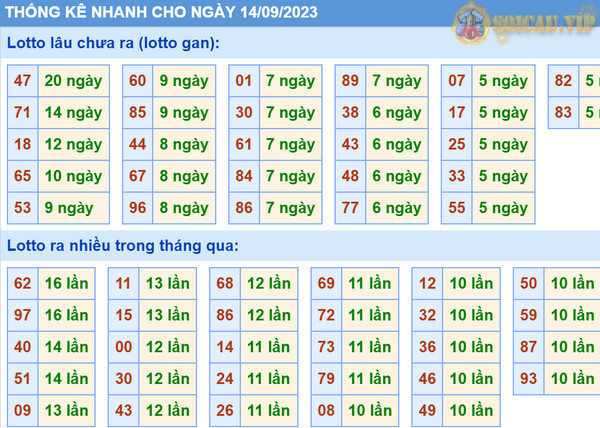600x428 pixels.
Task: Select number 86 in the "12 lần" row
Action: (225, 315)
